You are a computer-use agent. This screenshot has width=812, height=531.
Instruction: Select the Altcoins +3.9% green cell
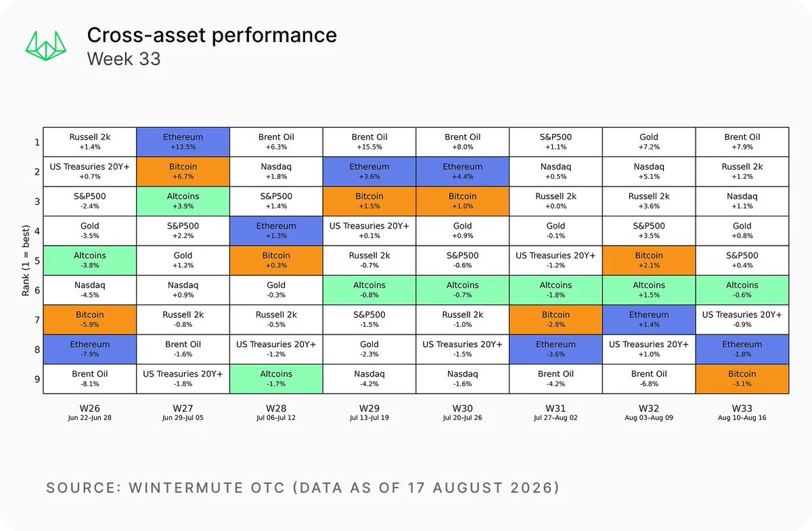pos(183,201)
